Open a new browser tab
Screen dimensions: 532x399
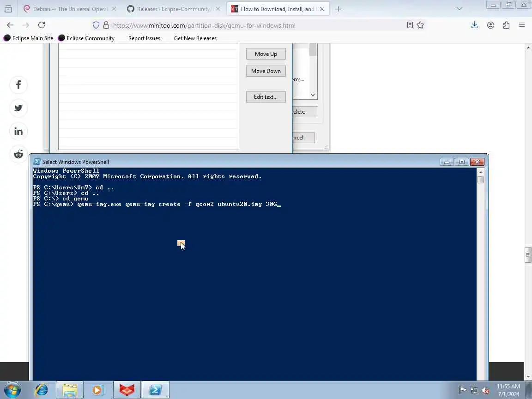point(338,9)
